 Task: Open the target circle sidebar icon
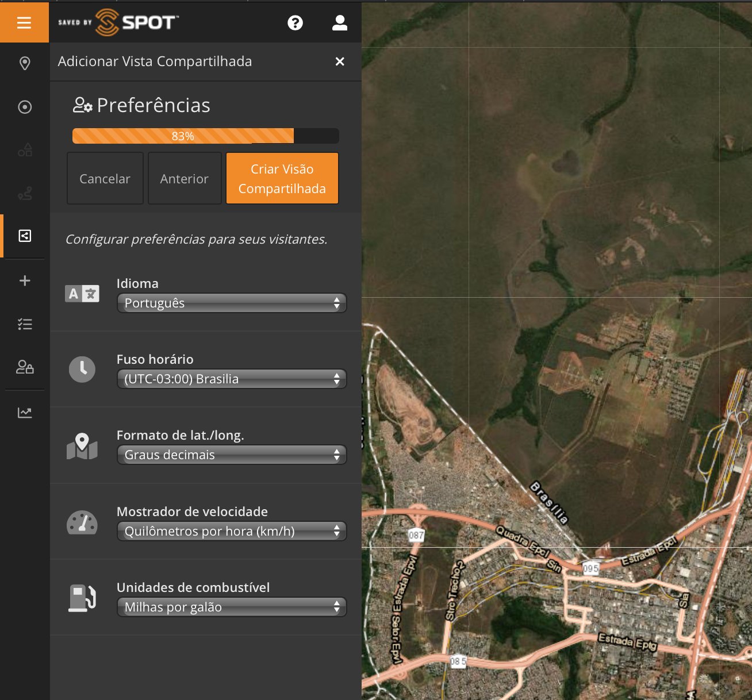coord(25,107)
